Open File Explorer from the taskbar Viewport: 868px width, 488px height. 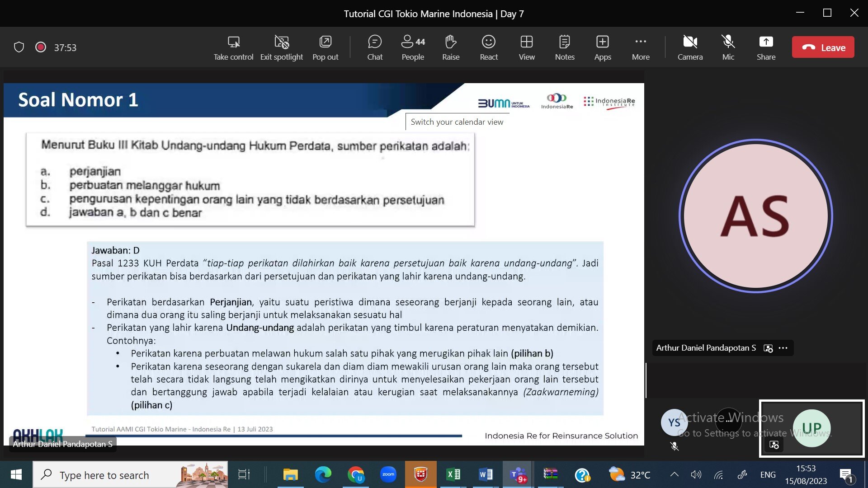click(290, 474)
